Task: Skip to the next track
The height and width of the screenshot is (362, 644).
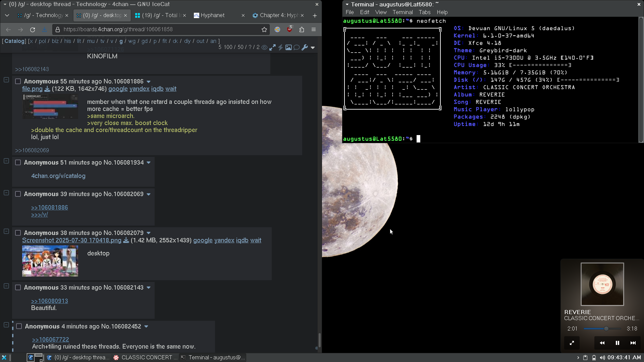Action: click(x=633, y=343)
